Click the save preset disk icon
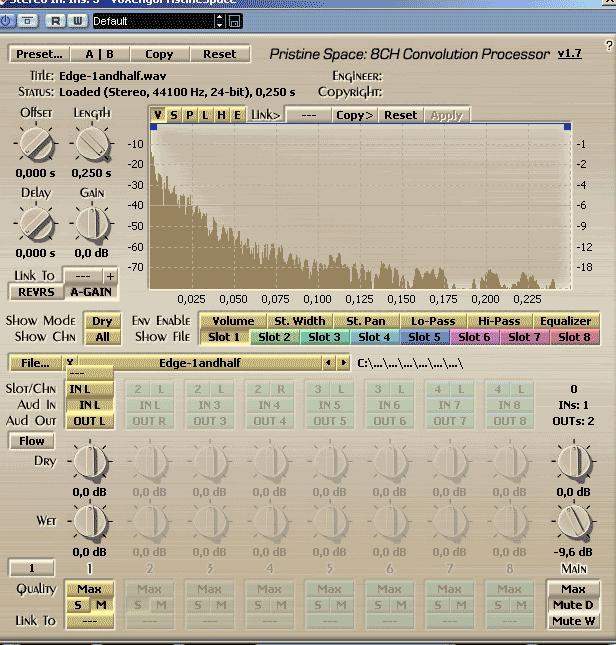This screenshot has height=645, width=616. pos(234,21)
